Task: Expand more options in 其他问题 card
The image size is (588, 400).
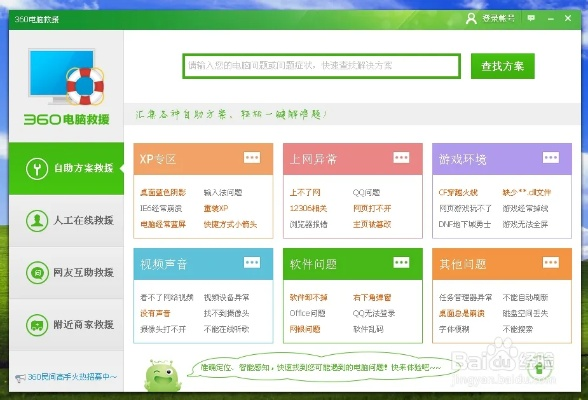Action: pos(550,262)
